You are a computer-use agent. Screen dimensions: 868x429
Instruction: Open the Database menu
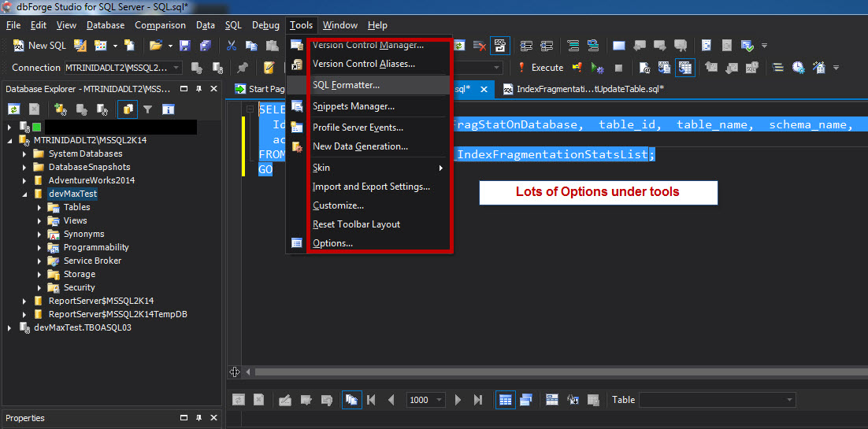(106, 25)
